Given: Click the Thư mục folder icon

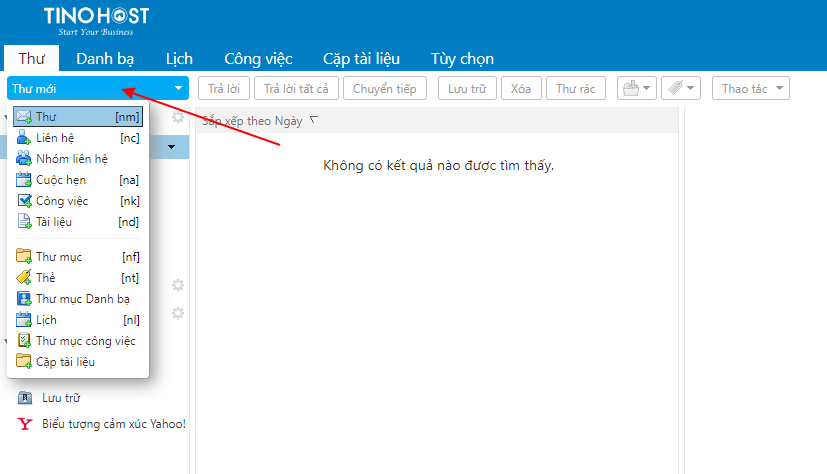Looking at the screenshot, I should coord(24,257).
